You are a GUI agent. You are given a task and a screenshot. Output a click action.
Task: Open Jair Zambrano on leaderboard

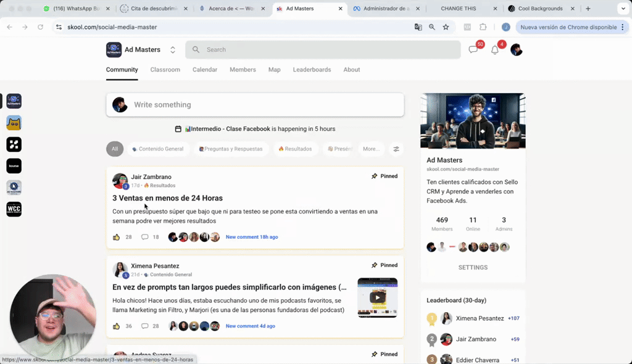476,339
